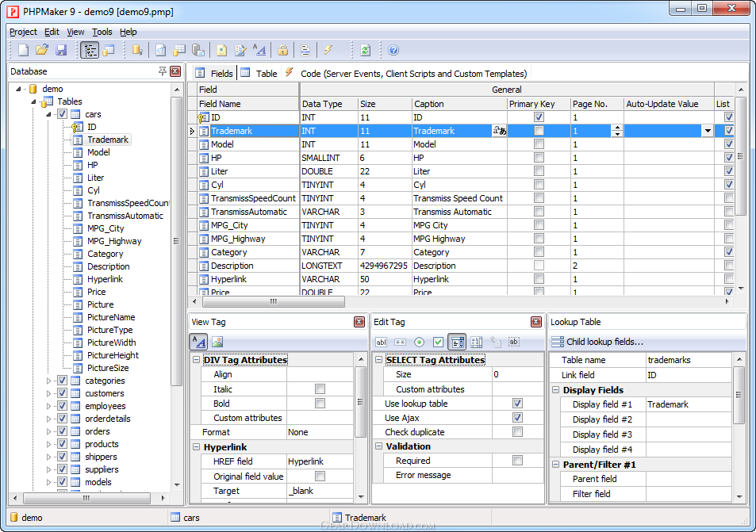Toggle the database tree pane toolbar button
This screenshot has height=532, width=756.
90,50
